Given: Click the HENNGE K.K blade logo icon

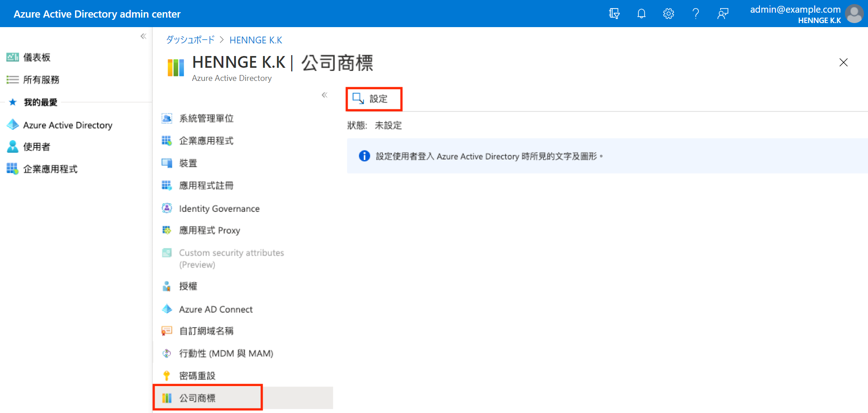Looking at the screenshot, I should click(176, 68).
